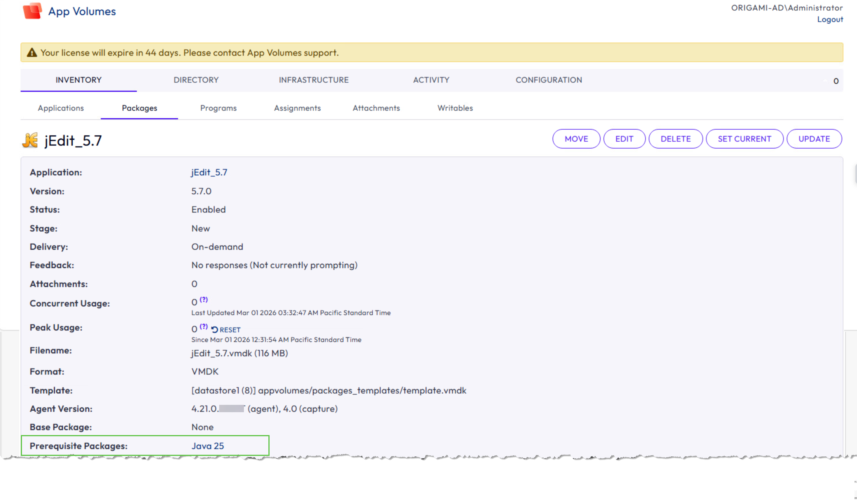Image resolution: width=857 pixels, height=504 pixels.
Task: Click the DELETE package button
Action: [675, 139]
